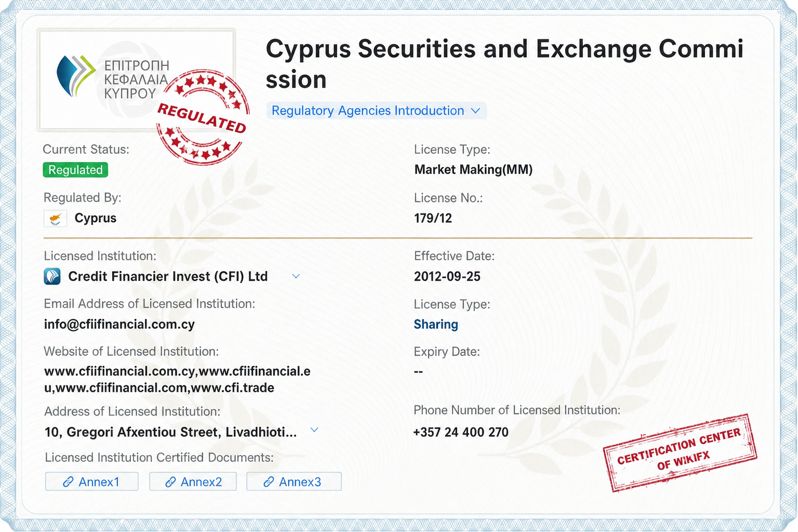Expand the Regulatory Agencies Introduction dropdown
798x532 pixels.
[376, 111]
